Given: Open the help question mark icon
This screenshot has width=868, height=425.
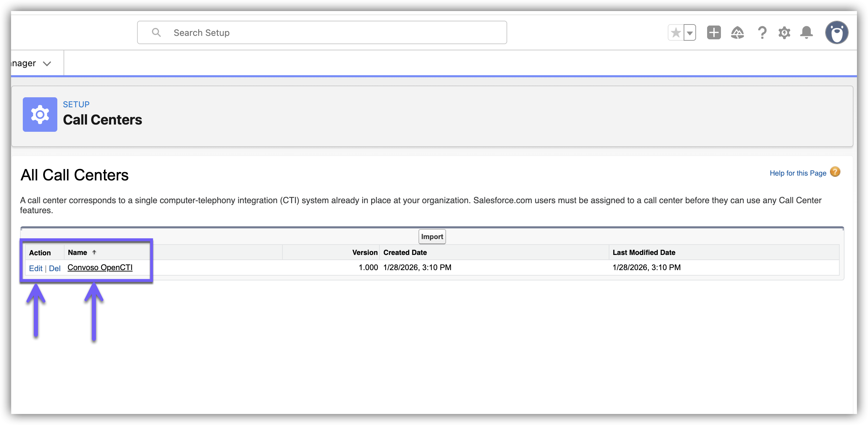Looking at the screenshot, I should pos(762,33).
